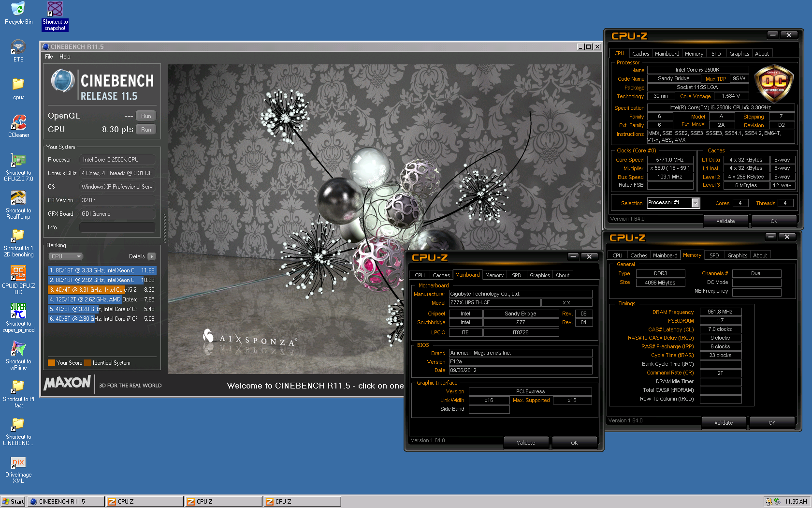Click Validate in CPU-Z Mainboard window
The image size is (812, 508).
(526, 443)
